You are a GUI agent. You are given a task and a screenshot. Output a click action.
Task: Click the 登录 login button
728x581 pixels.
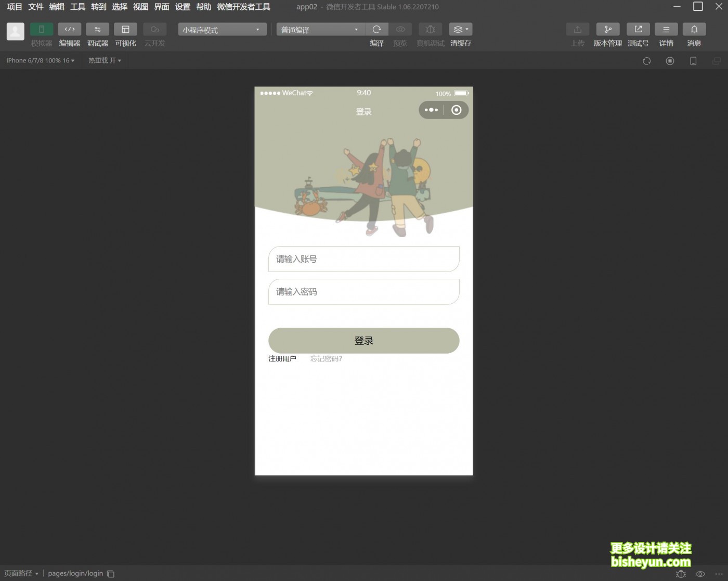363,341
